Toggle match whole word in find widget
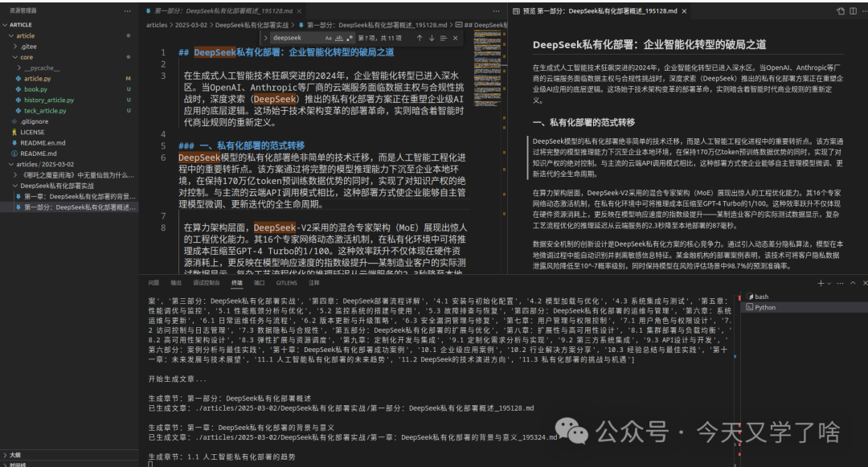Screen dimensions: 868x467 [339, 38]
